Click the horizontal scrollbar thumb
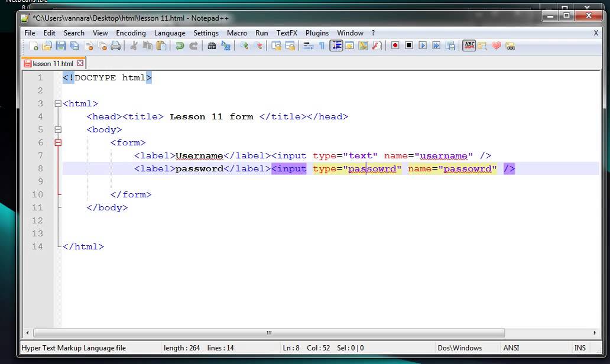The height and width of the screenshot is (364, 610). (x=269, y=333)
